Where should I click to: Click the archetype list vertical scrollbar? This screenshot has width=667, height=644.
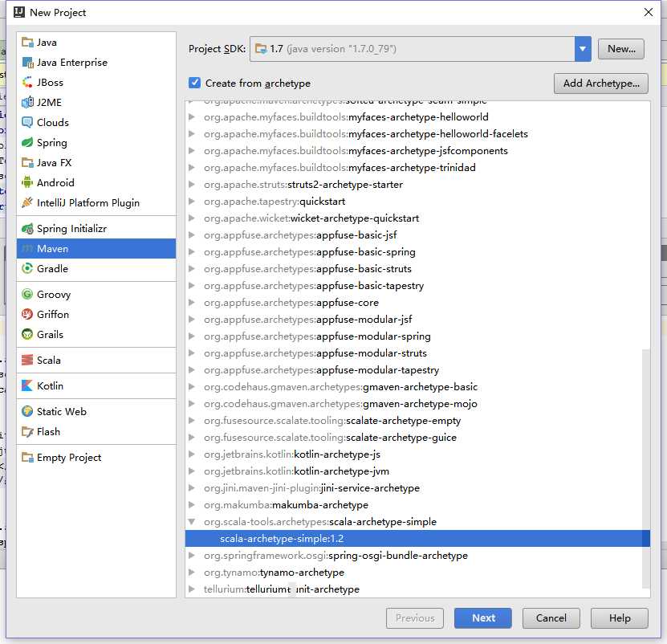click(646, 468)
